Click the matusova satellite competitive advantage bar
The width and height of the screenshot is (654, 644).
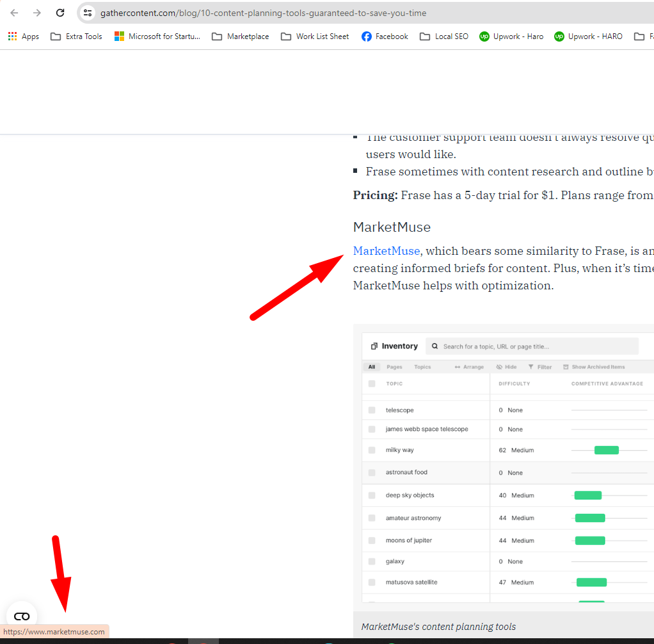coord(591,583)
